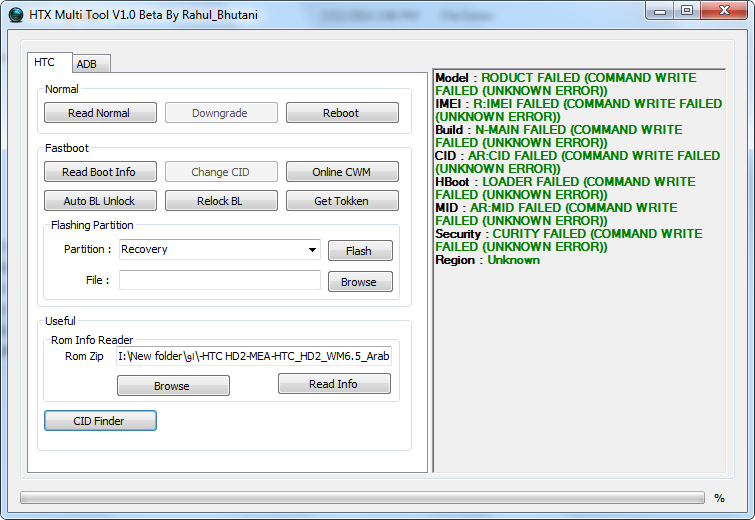Viewport: 755px width, 520px height.
Task: Click the File path input field
Action: (220, 280)
